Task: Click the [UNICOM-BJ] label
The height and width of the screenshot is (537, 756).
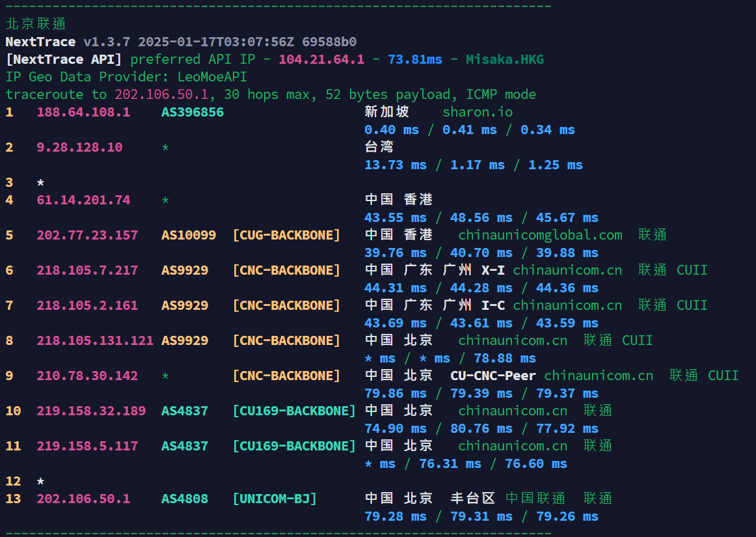Action: point(275,499)
